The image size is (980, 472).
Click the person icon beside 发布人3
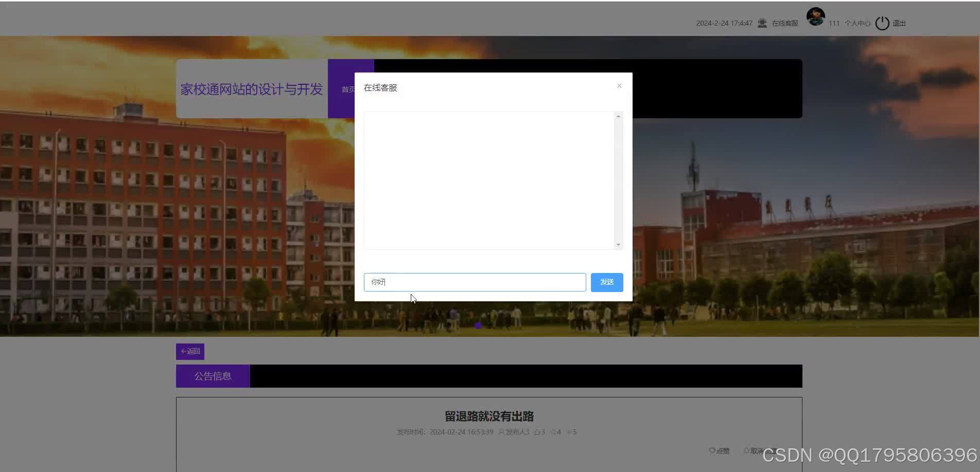501,432
